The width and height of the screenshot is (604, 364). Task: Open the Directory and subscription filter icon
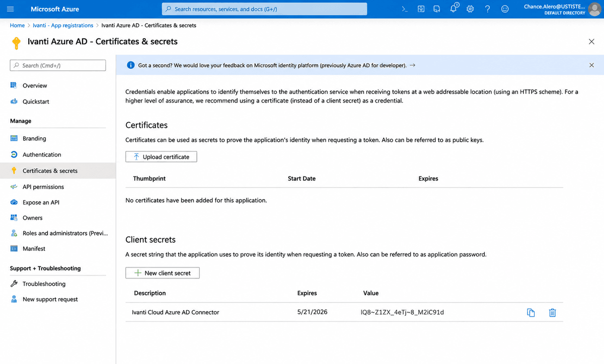421,9
